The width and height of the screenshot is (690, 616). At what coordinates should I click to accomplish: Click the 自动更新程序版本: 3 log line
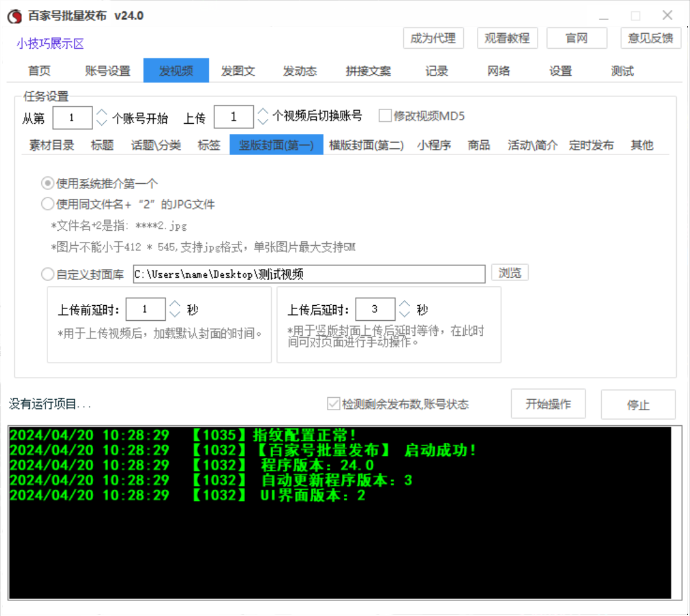[211, 480]
